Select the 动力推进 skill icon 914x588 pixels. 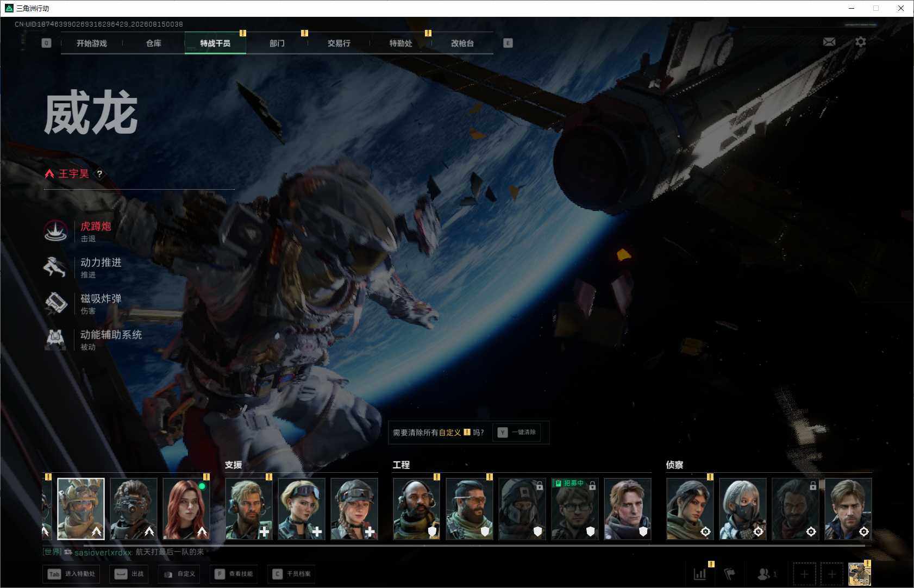click(55, 267)
